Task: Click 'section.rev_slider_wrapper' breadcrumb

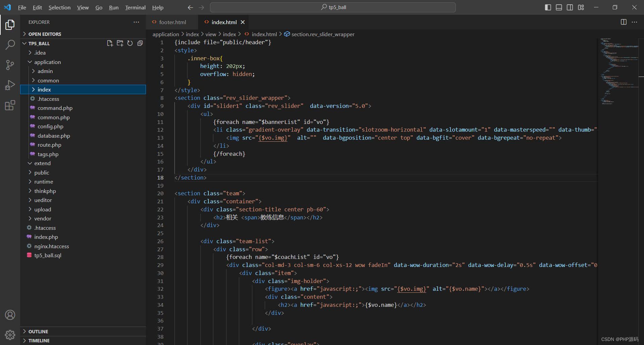Action: [x=319, y=34]
